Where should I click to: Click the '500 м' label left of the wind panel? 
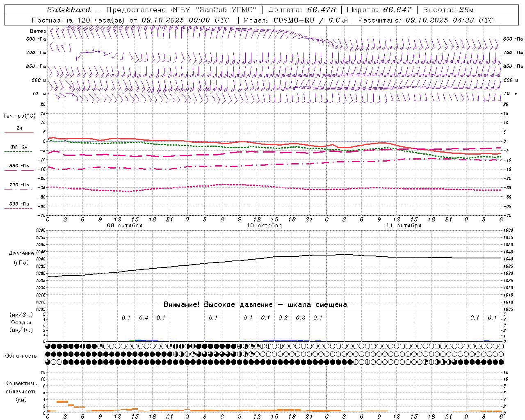[39, 80]
